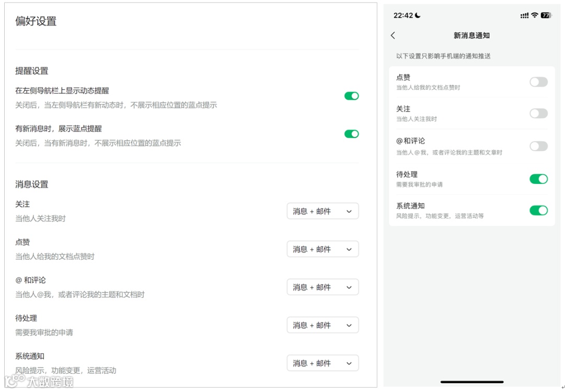The width and height of the screenshot is (565, 392).
Task: Toggle on @和评论 mobile notifications
Action: (x=538, y=146)
